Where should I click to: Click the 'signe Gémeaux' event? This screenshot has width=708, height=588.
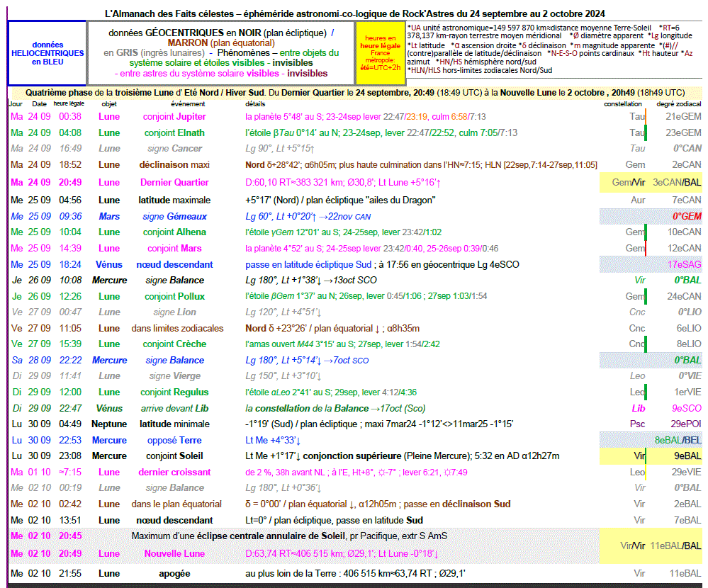coord(174,217)
